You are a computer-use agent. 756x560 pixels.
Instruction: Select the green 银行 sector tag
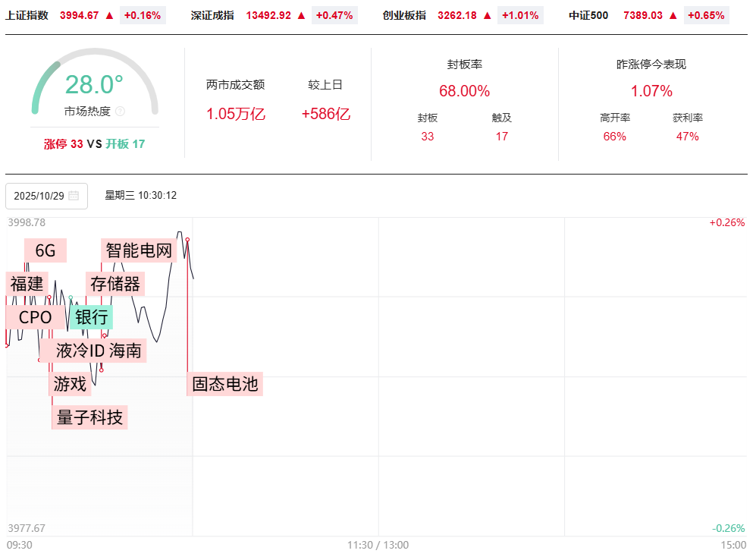[x=91, y=317]
